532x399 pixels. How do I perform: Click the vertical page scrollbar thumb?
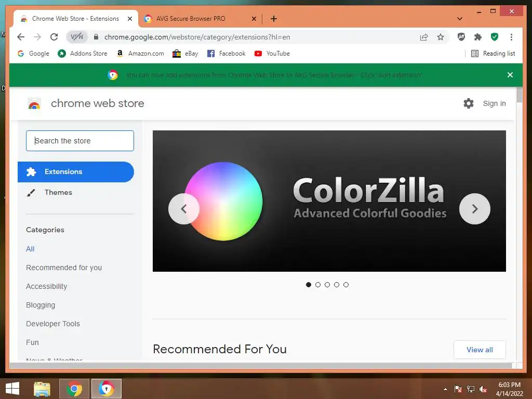click(520, 95)
